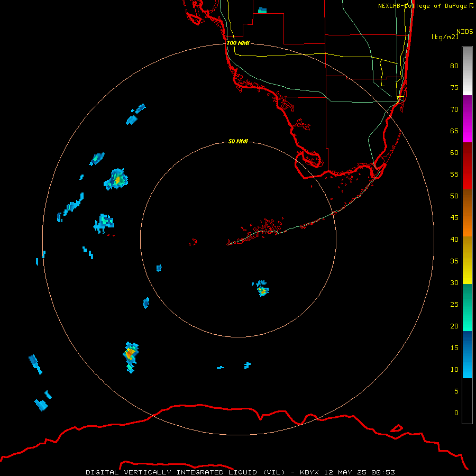Click the orange-brown segment of the color bar

tap(467, 213)
